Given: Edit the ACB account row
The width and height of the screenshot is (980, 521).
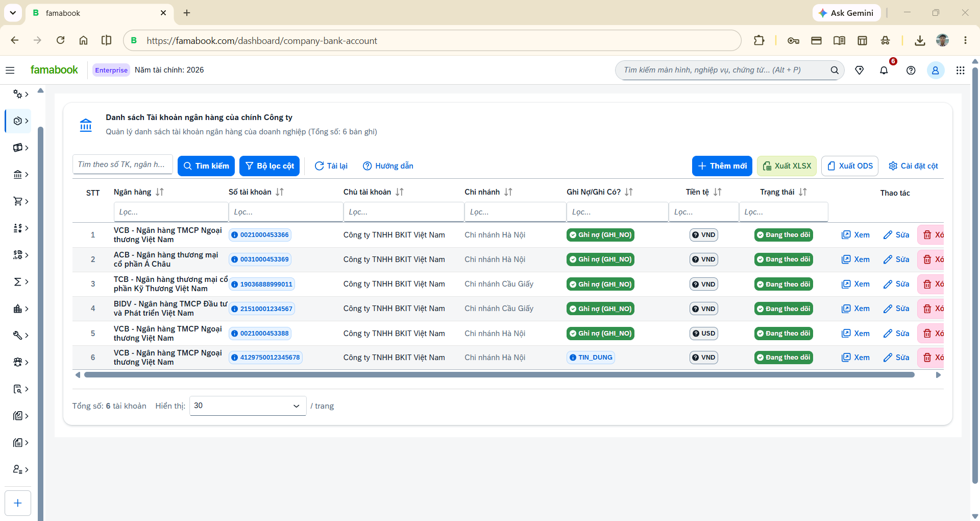Looking at the screenshot, I should pos(896,259).
